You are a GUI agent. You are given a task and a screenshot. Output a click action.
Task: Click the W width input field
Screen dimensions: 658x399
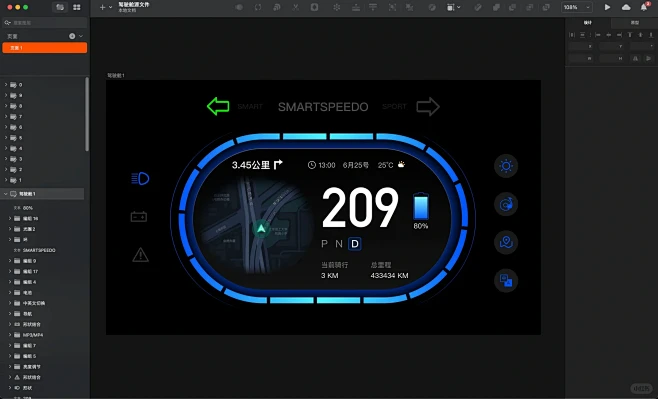tap(582, 59)
